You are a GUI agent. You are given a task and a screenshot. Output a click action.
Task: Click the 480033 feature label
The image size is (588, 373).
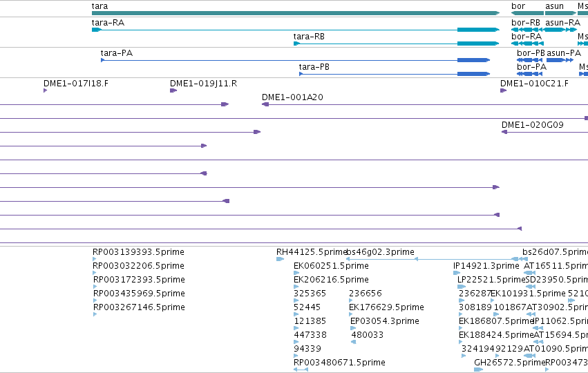(x=368, y=335)
